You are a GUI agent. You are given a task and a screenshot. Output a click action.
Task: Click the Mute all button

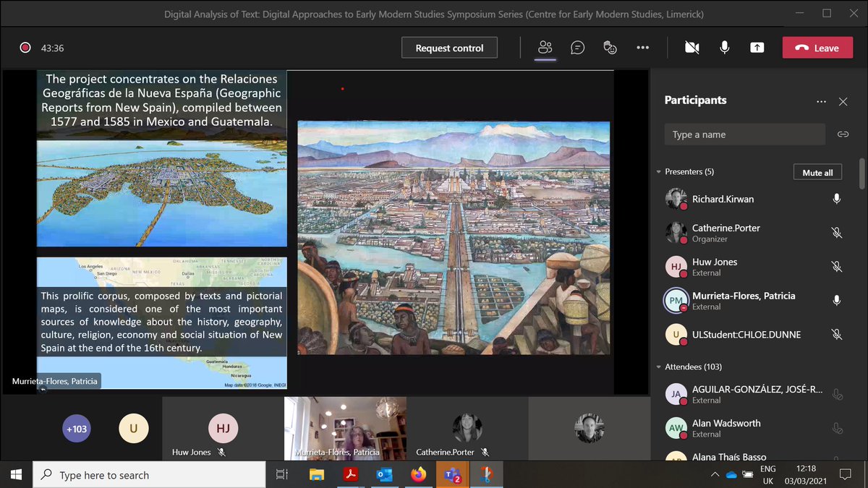click(817, 172)
